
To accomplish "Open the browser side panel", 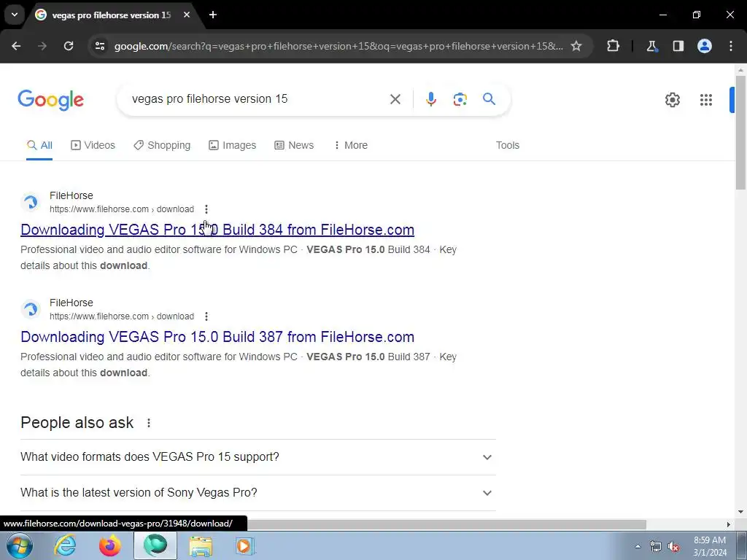I will [x=678, y=46].
